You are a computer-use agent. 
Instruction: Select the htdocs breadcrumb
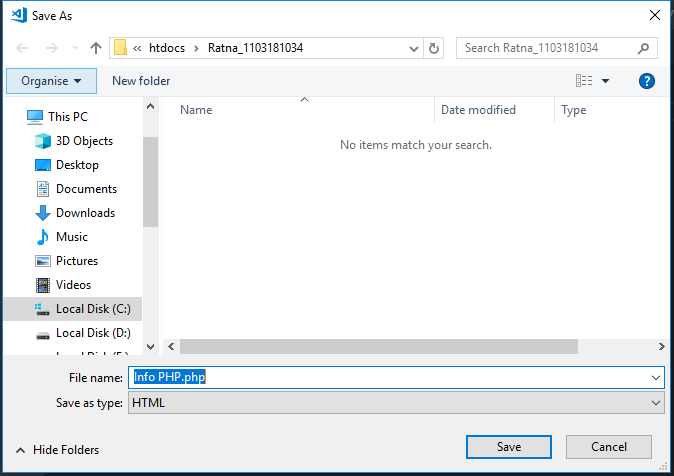pos(167,48)
